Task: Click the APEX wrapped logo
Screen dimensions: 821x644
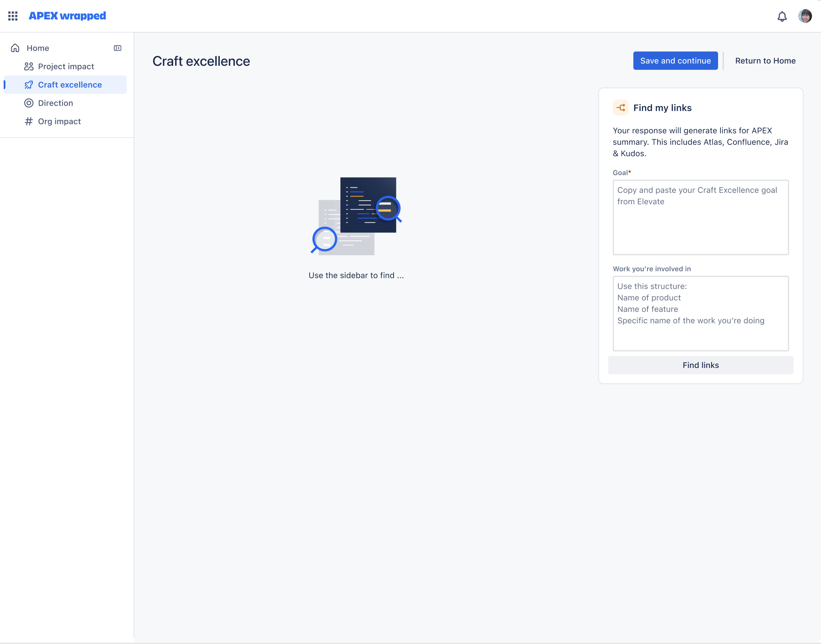Action: point(67,16)
